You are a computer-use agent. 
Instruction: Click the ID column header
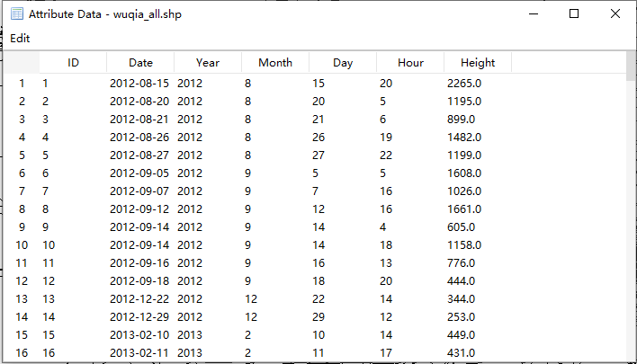pos(73,63)
